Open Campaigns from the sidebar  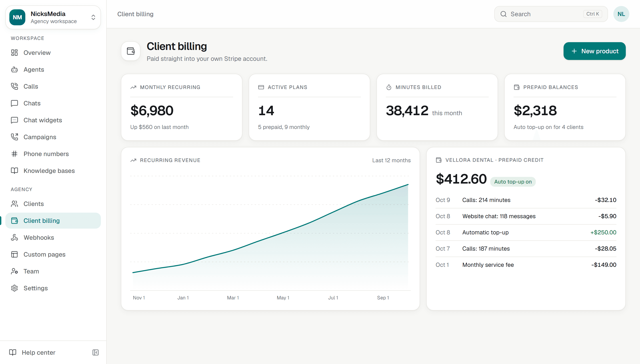(53, 137)
